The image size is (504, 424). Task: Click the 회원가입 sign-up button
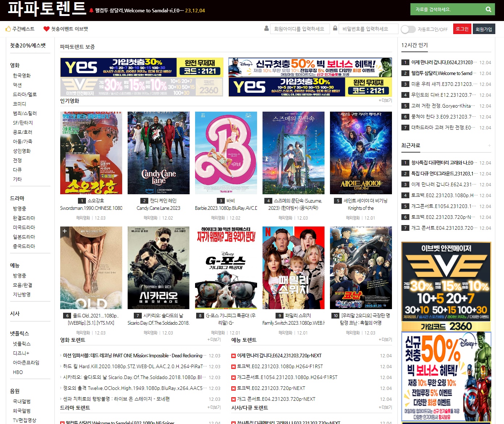pyautogui.click(x=484, y=29)
